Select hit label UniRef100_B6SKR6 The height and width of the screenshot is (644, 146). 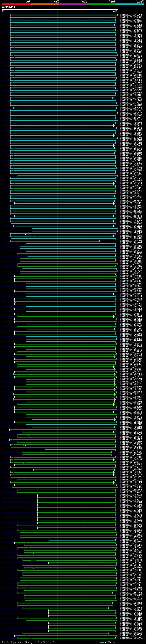[131, 77]
